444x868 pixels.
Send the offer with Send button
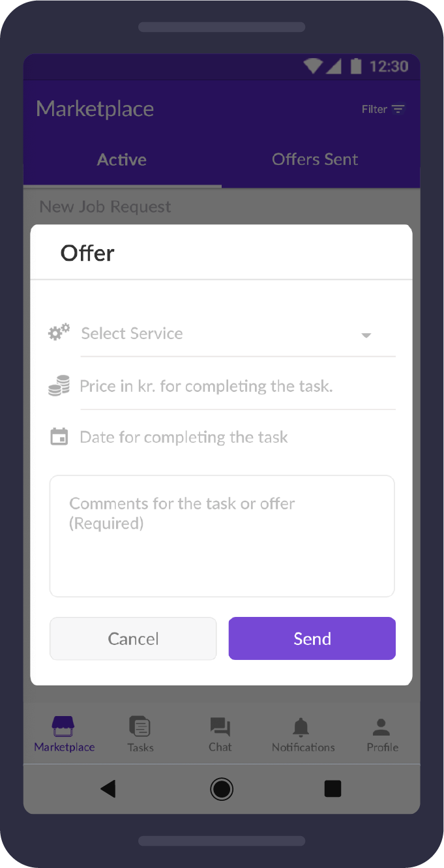pos(312,638)
